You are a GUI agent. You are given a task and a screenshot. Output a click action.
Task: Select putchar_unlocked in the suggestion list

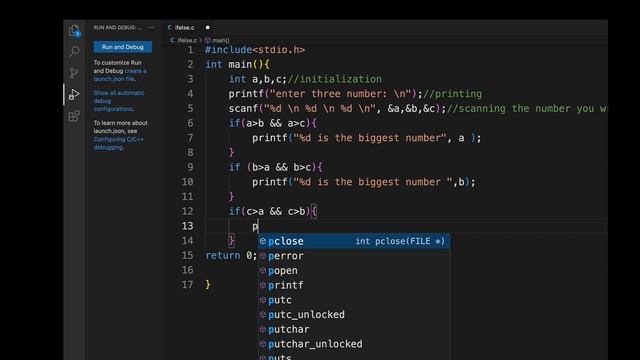[x=354, y=344]
